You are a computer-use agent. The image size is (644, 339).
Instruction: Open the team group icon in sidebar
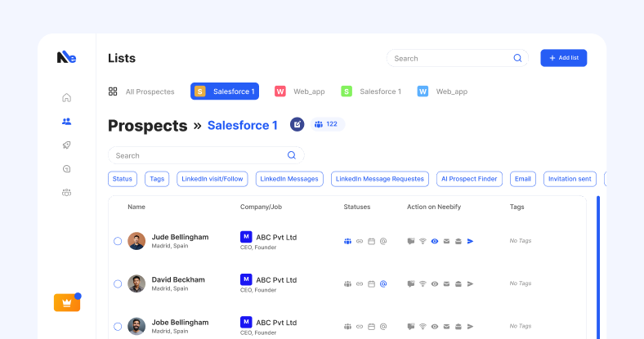click(66, 193)
